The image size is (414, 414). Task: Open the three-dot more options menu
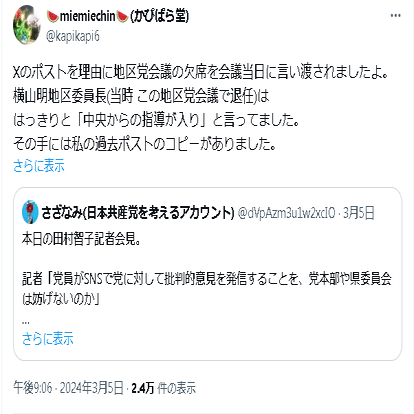[395, 16]
